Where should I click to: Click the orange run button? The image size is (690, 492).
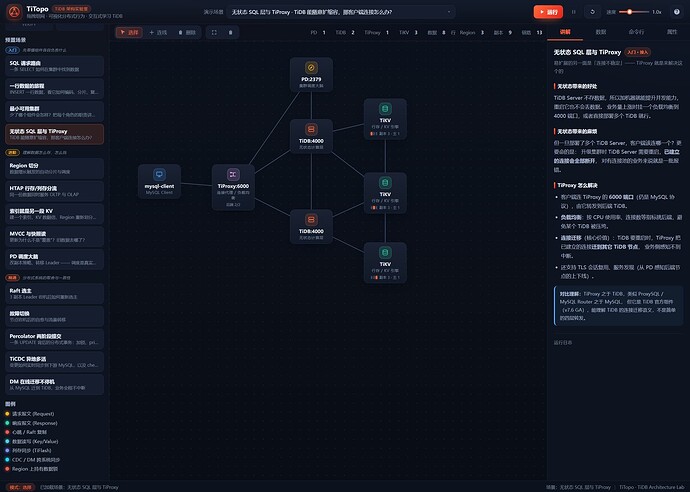(548, 12)
